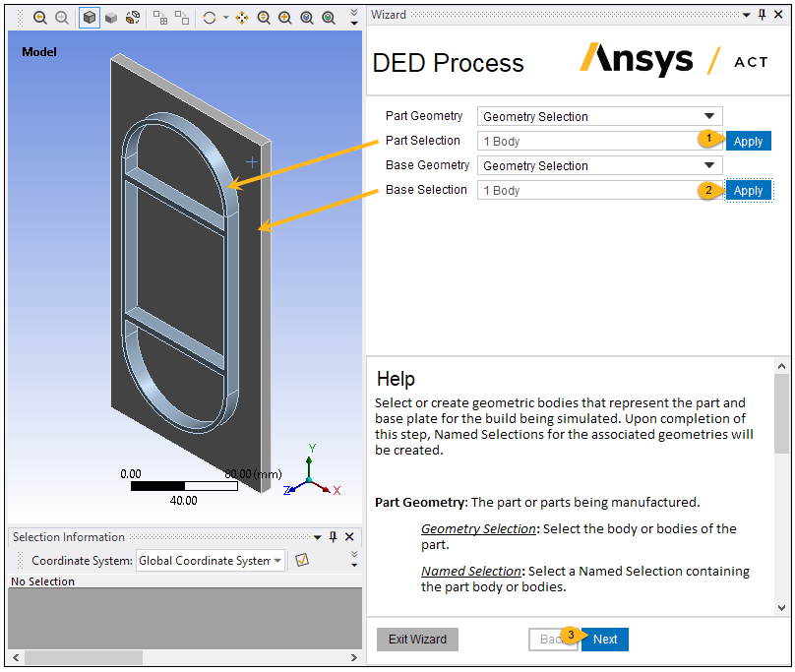
Task: Open the Part Geometry dropdown
Action: (x=600, y=116)
